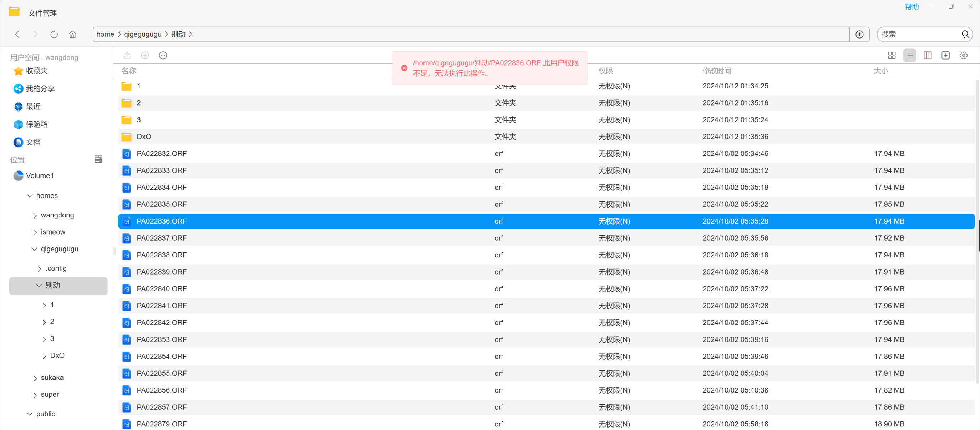
Task: Open the more actions ellipsis menu
Action: click(x=163, y=56)
